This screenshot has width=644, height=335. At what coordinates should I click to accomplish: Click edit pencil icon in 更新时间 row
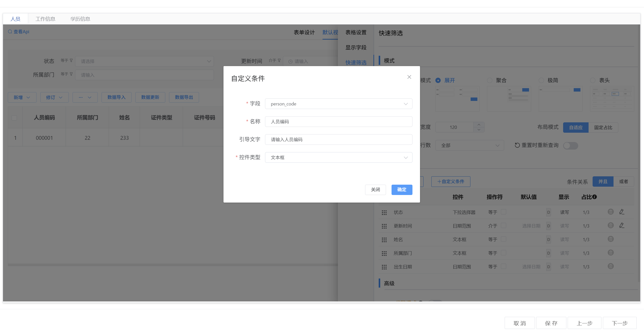622,226
